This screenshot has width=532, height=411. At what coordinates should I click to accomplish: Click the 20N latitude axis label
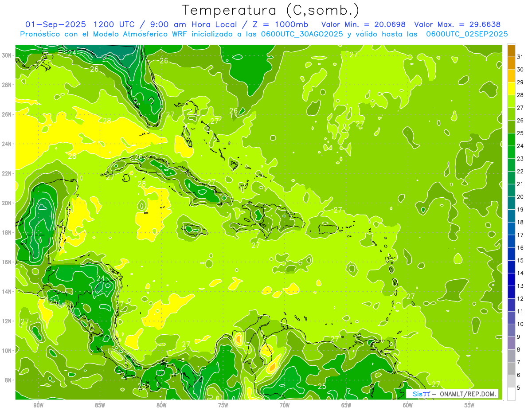coord(7,203)
